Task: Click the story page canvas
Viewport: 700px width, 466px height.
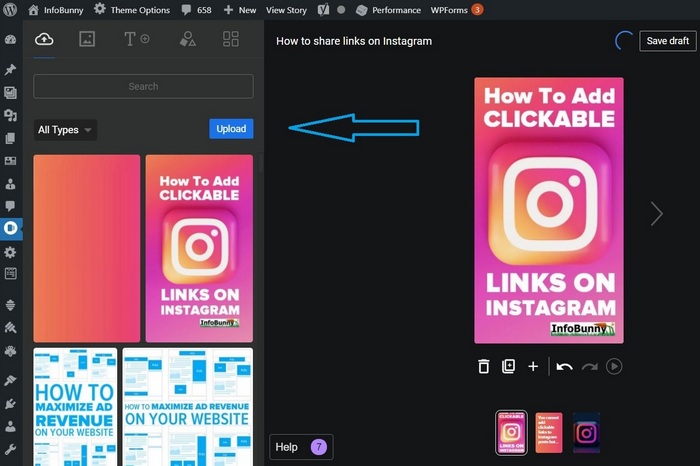Action: click(549, 210)
